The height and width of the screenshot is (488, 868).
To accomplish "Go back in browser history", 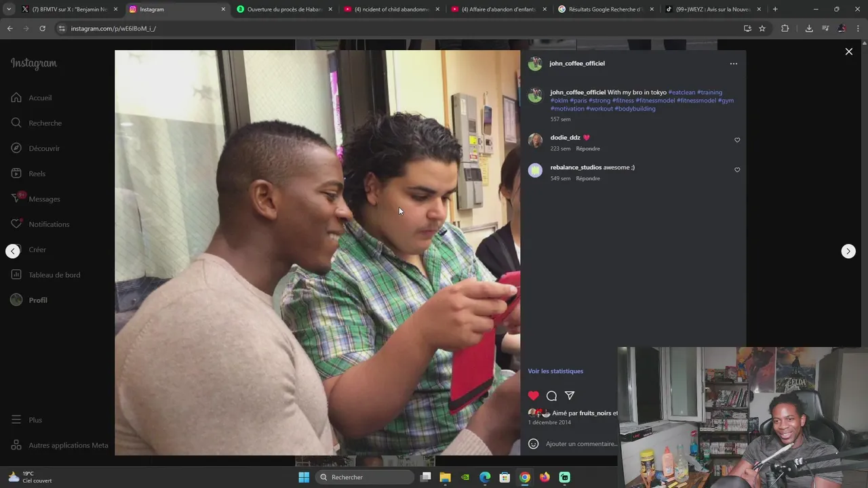I will tap(9, 28).
